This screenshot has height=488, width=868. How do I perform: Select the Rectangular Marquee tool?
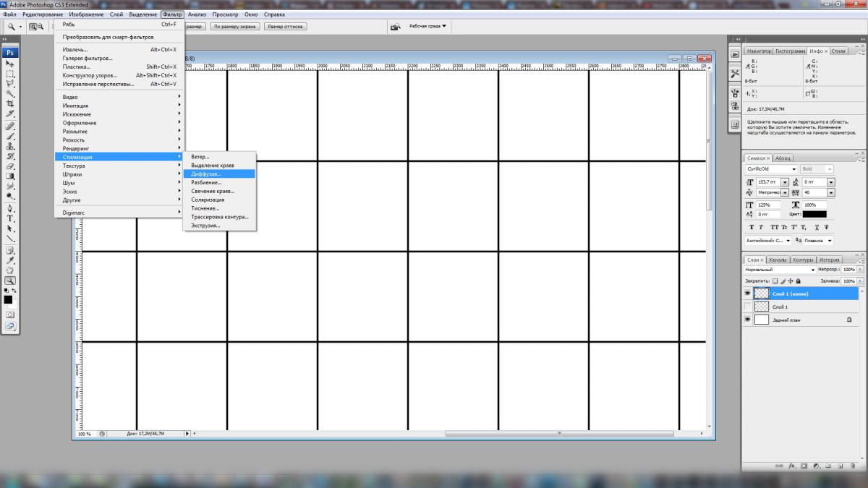coord(11,74)
